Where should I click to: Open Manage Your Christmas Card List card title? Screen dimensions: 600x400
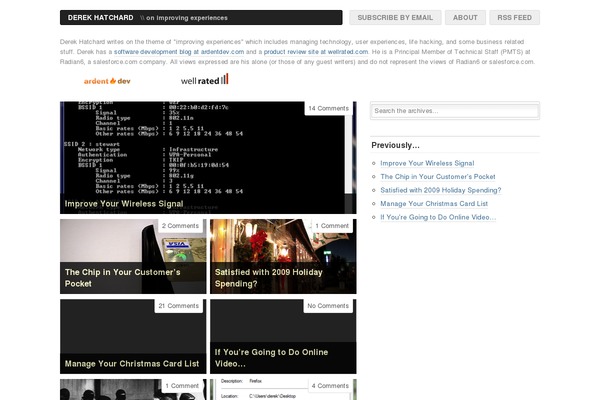132,364
